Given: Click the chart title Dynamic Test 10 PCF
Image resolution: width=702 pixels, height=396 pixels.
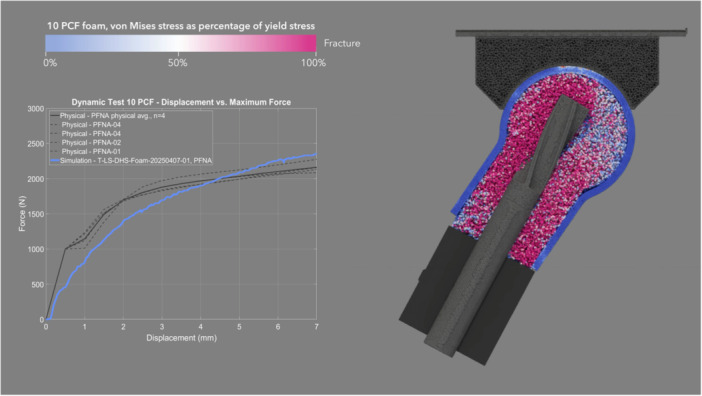Looking at the screenshot, I should (181, 102).
